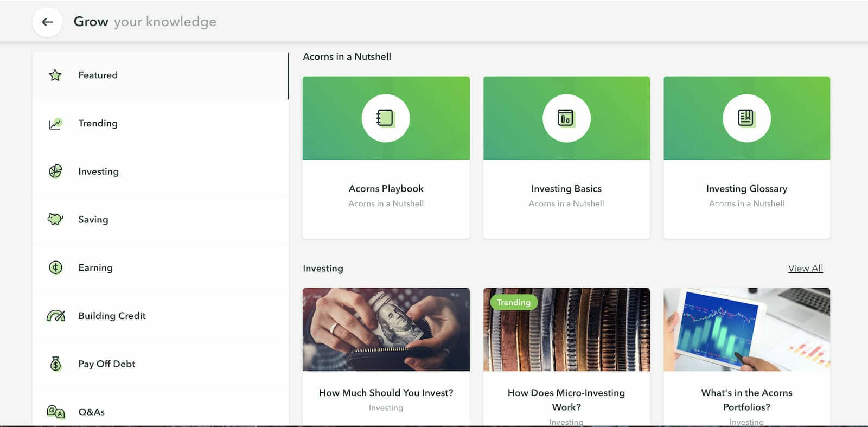Choose the Earning category
The image size is (868, 427).
(x=160, y=268)
